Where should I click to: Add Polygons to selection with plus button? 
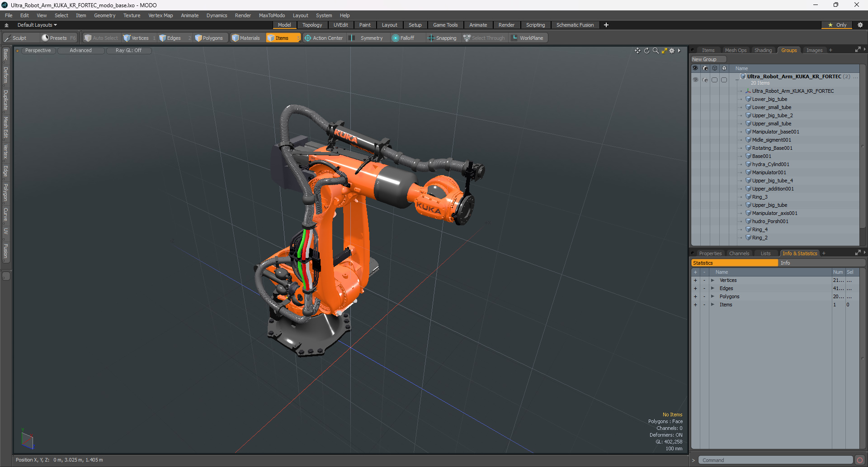[x=695, y=296]
